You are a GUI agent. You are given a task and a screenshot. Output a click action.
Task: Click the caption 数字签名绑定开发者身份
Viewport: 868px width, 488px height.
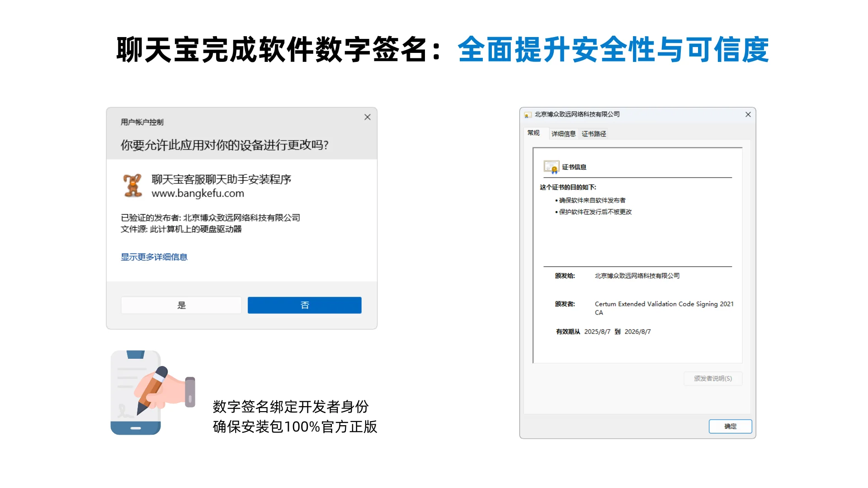point(291,407)
